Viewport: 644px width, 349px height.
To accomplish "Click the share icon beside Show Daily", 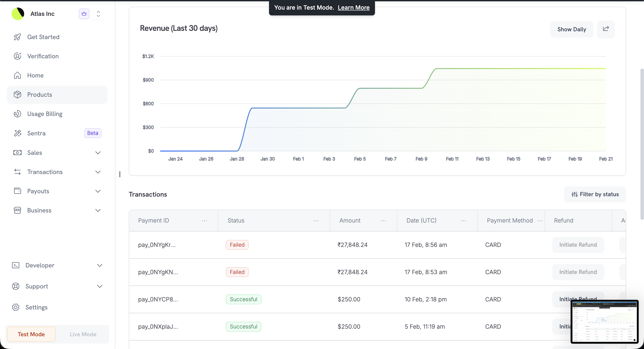I will coord(606,29).
